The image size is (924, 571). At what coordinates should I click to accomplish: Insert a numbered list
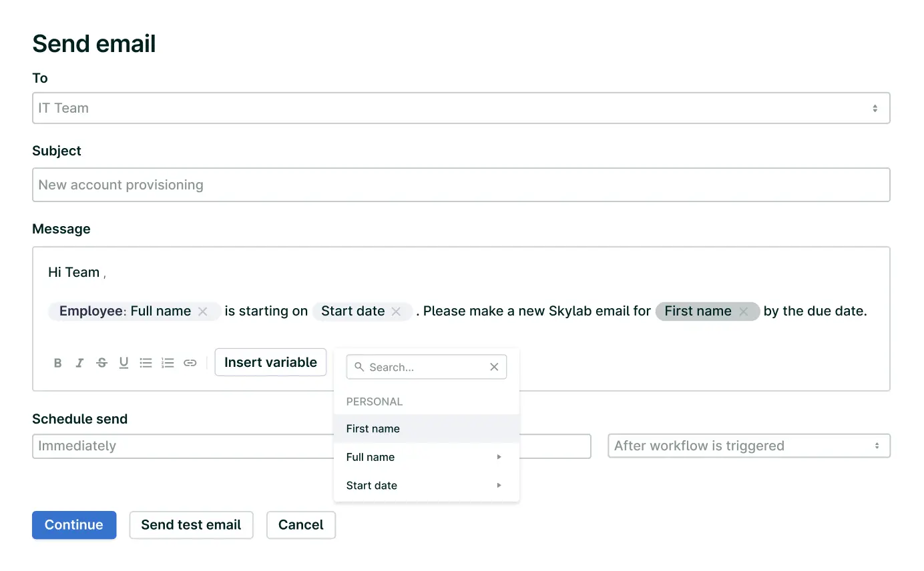coord(168,363)
